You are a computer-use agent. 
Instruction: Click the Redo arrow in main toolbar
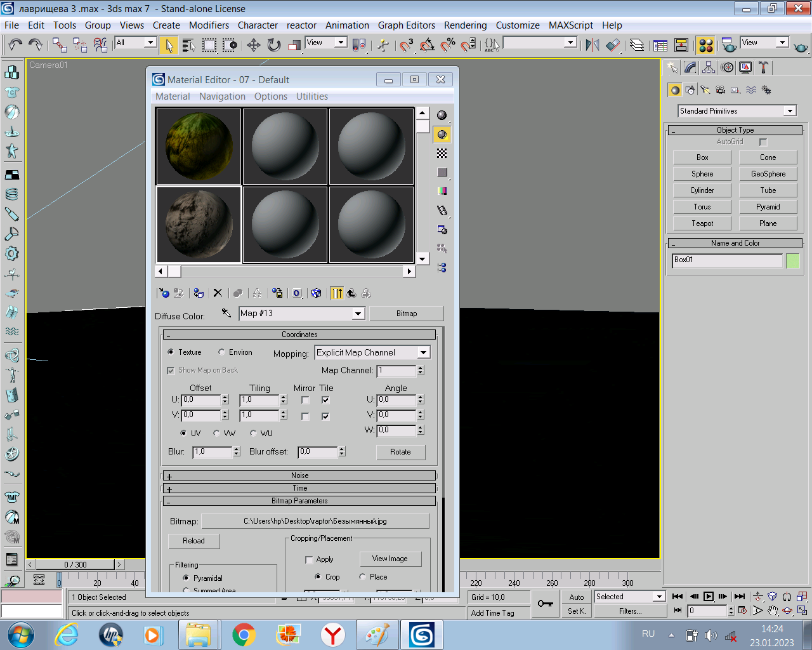[36, 44]
